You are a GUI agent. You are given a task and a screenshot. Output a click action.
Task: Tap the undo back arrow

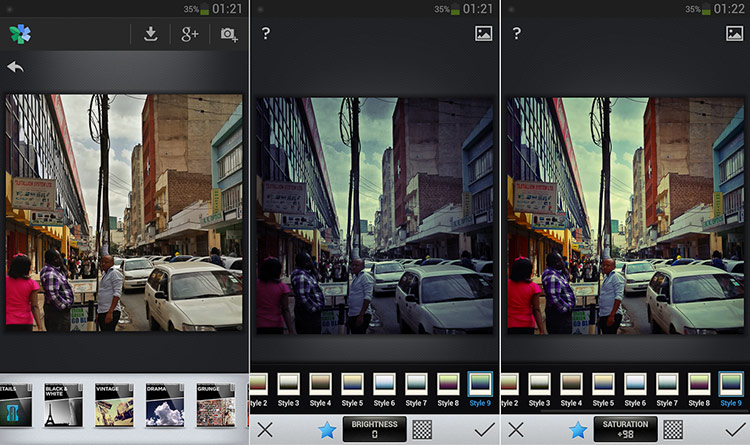pyautogui.click(x=15, y=67)
